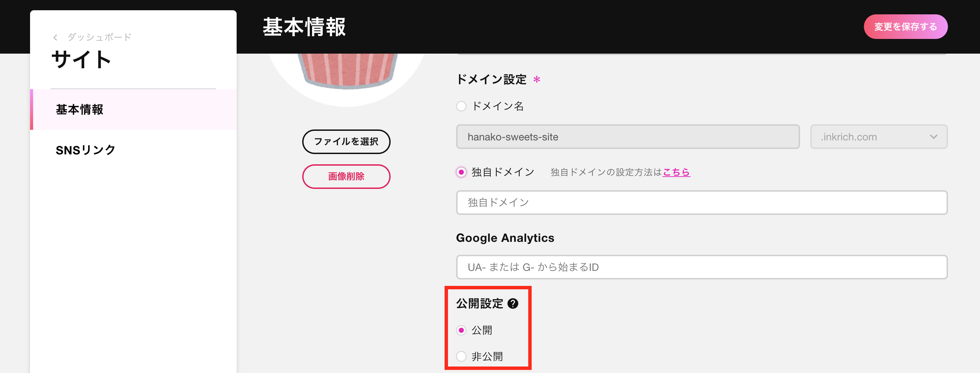
Task: Select the 独自ドメイン radio button
Action: (461, 172)
